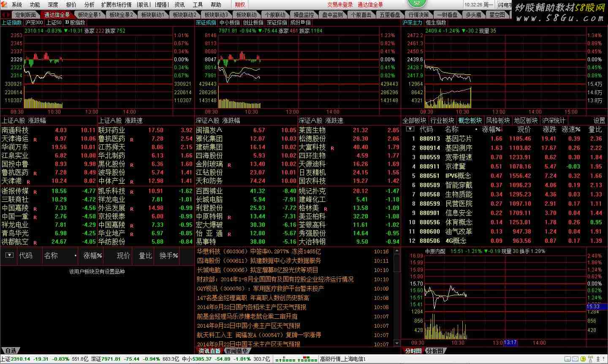Viewport: 608px width, 364px height.
Task: Sort by the 涨幅% column in 概念板块 table
Action: (x=491, y=129)
